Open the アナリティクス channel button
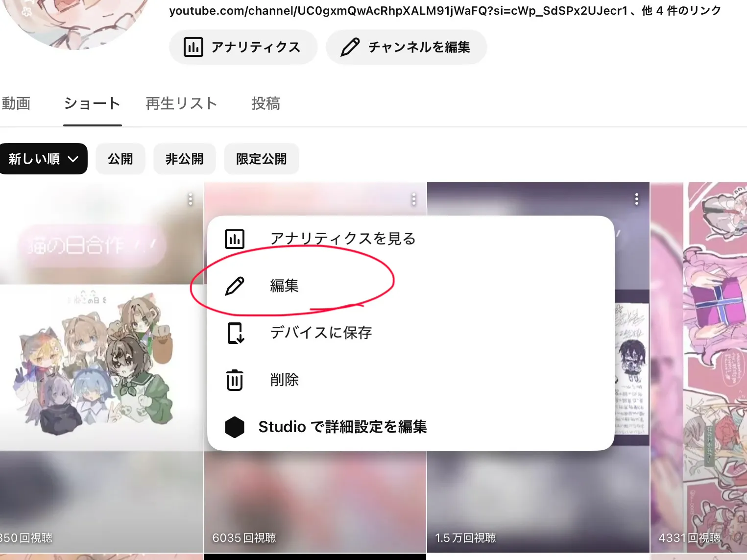The width and height of the screenshot is (747, 560). pyautogui.click(x=243, y=47)
